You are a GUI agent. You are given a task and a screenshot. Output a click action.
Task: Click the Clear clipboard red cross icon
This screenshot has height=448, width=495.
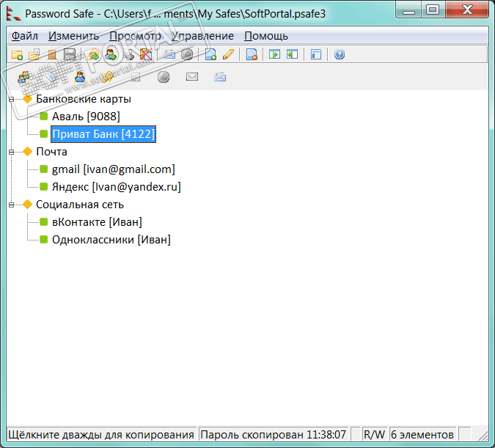(x=146, y=55)
